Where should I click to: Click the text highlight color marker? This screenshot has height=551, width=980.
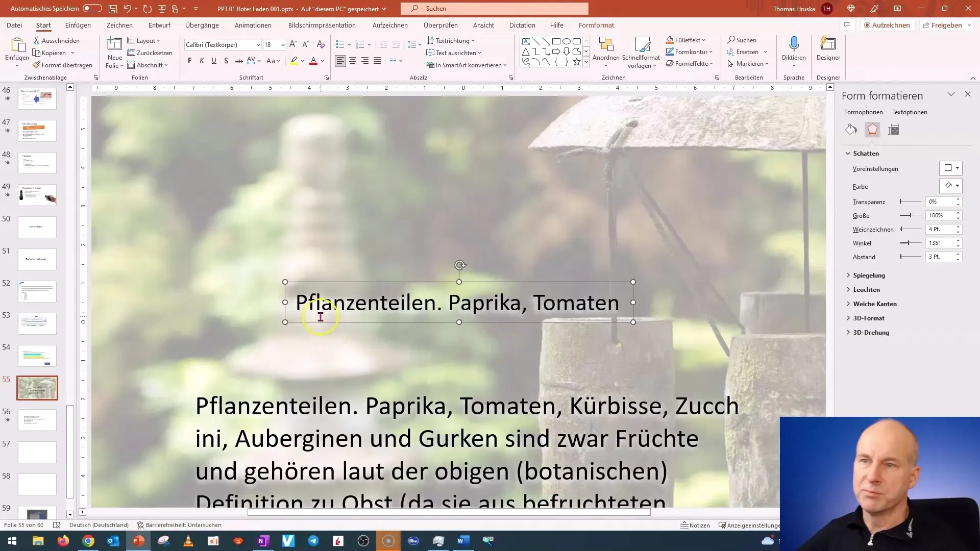[293, 61]
